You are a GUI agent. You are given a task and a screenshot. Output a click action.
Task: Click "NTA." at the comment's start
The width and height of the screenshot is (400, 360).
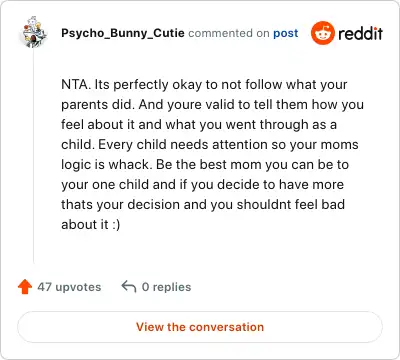[x=76, y=85]
